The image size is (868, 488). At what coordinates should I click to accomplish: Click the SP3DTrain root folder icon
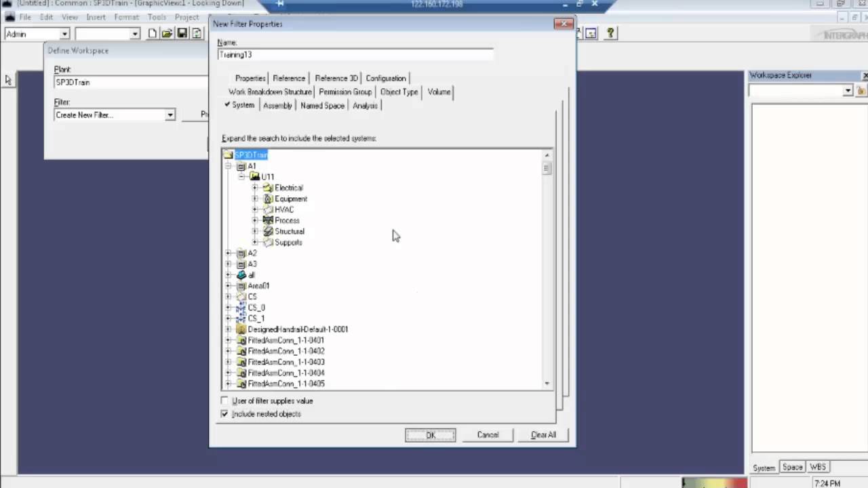click(x=229, y=155)
